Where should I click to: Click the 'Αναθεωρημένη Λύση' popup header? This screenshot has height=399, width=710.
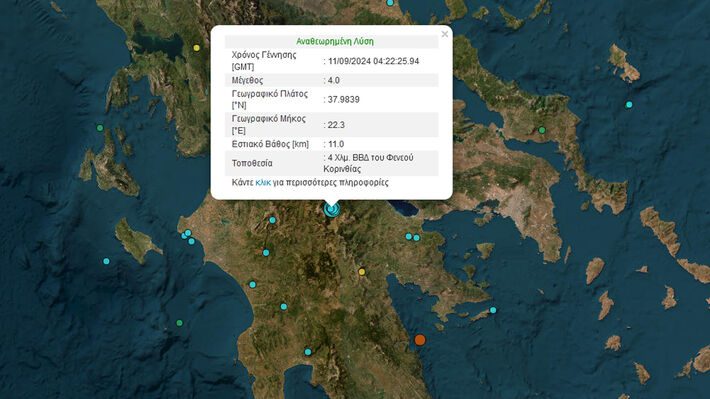[335, 41]
